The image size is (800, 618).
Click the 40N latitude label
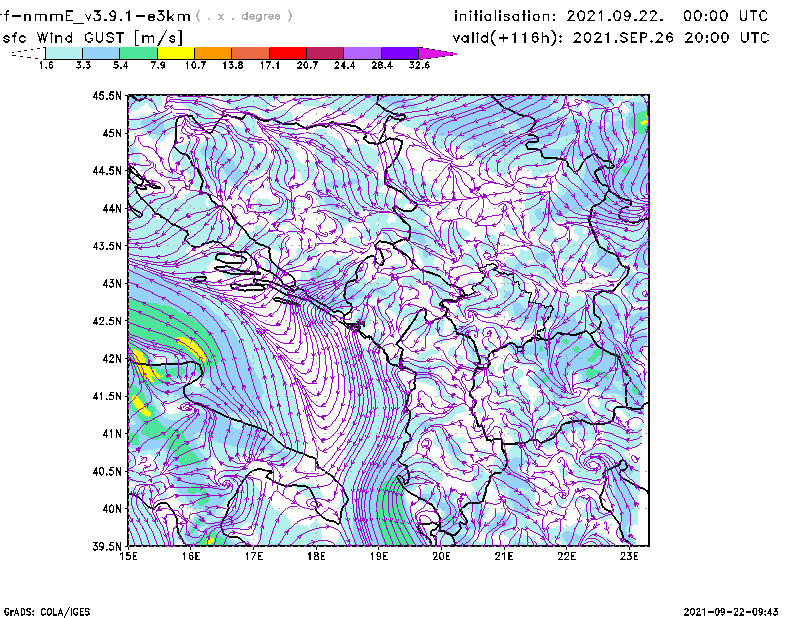[112, 509]
